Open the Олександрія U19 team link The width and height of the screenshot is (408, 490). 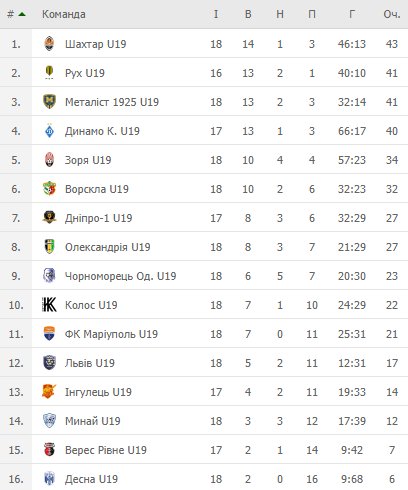pyautogui.click(x=108, y=247)
